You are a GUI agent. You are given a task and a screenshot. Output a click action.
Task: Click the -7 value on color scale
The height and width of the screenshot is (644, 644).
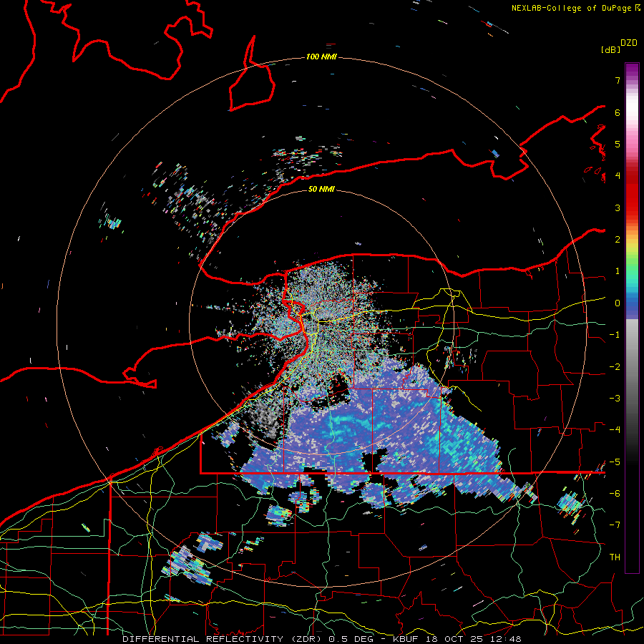pos(615,525)
